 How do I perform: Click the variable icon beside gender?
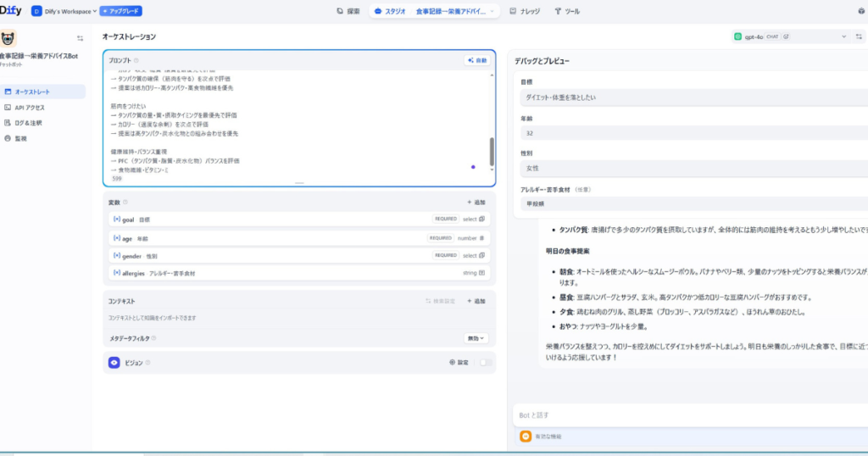coord(117,256)
